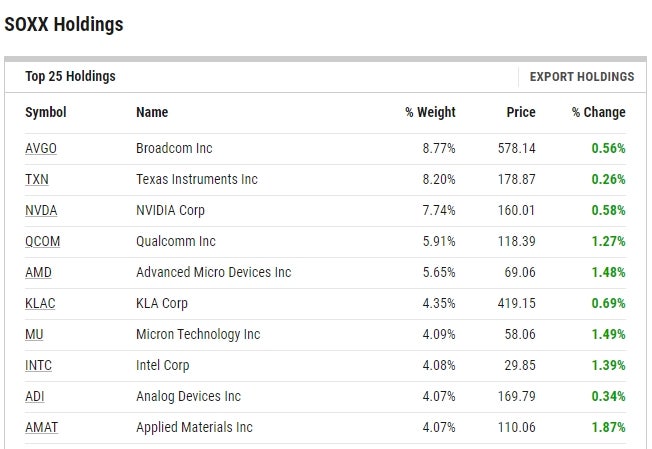The width and height of the screenshot is (652, 449).
Task: Open the INTC ticker link
Action: [38, 365]
